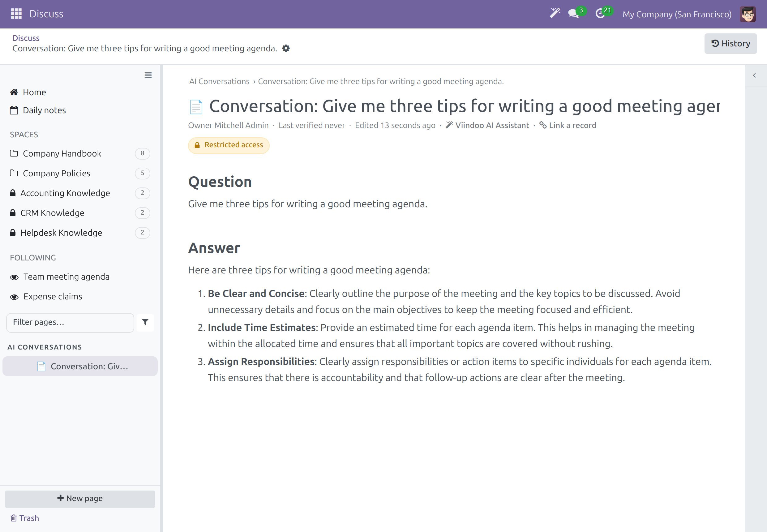
Task: Open the History button
Action: coord(730,44)
